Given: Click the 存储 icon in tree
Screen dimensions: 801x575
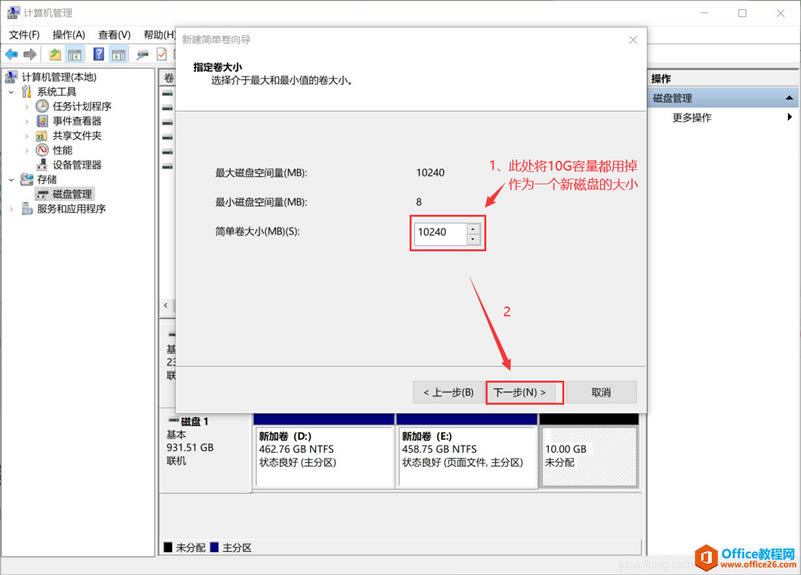Looking at the screenshot, I should [x=27, y=179].
